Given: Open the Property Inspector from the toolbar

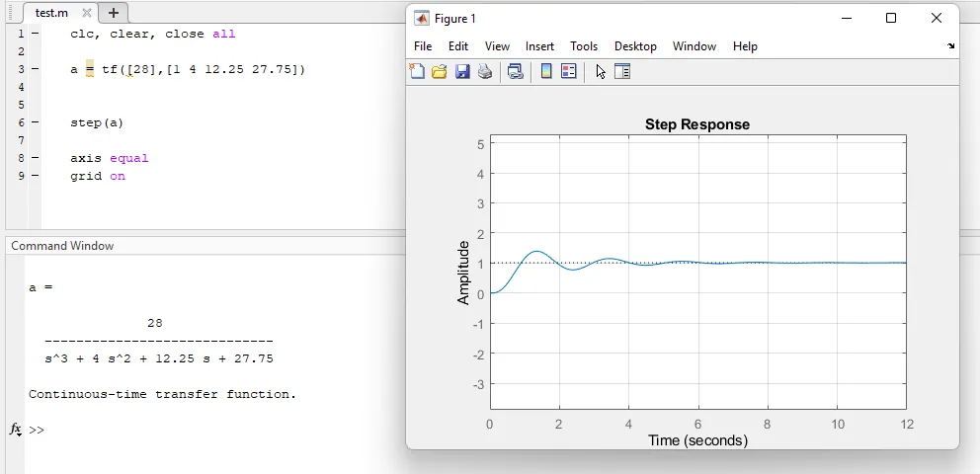Looking at the screenshot, I should pyautogui.click(x=622, y=71).
